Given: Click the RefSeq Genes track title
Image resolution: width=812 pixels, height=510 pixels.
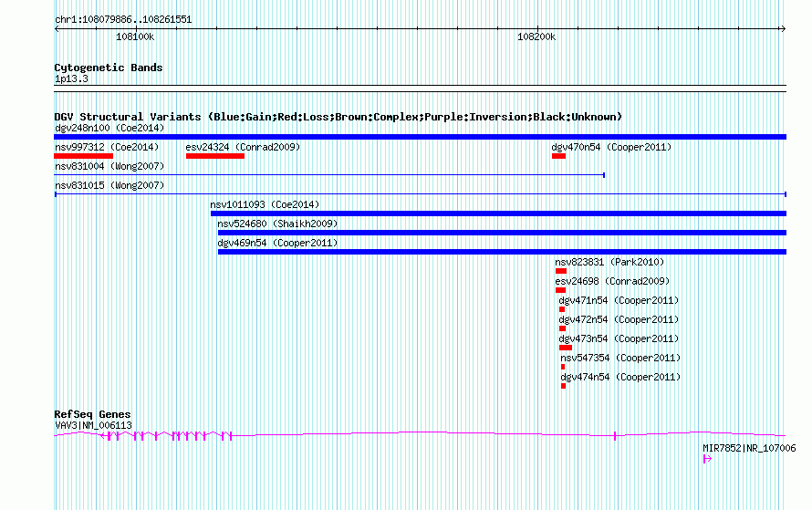Looking at the screenshot, I should coord(92,414).
